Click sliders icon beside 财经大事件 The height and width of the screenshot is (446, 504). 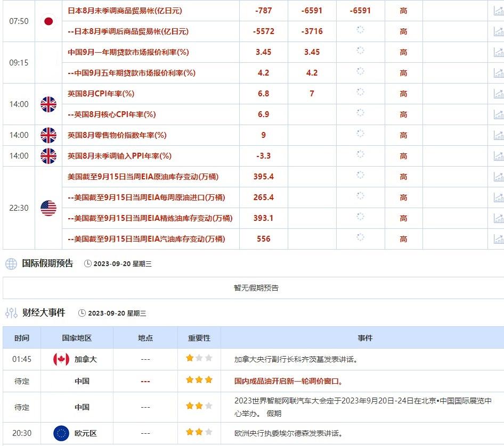click(x=11, y=313)
